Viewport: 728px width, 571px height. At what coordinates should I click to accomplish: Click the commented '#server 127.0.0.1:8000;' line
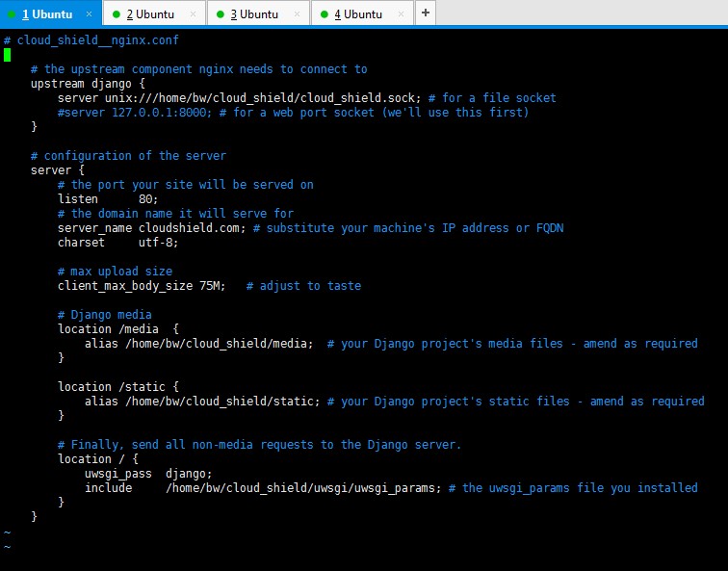[134, 113]
